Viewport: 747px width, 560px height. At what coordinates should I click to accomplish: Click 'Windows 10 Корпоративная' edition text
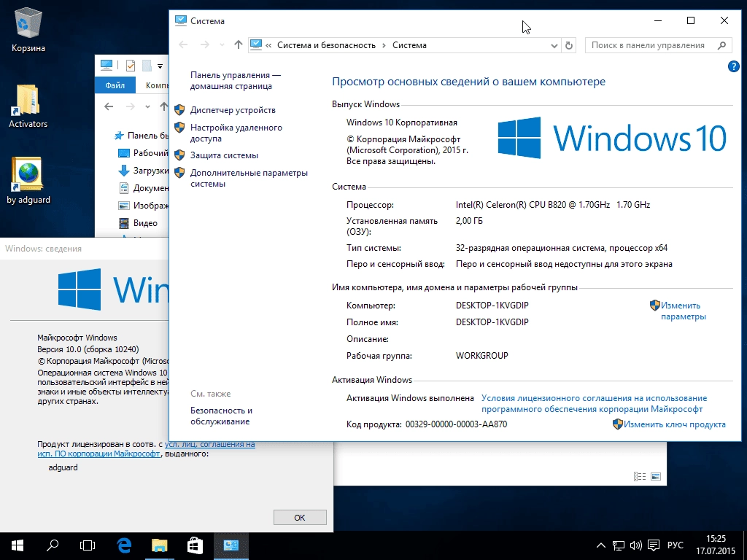402,122
